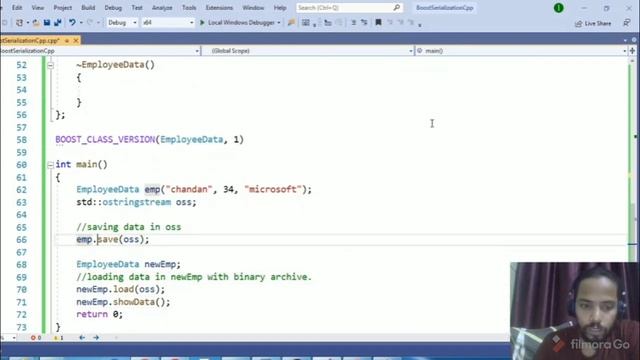Click the grayed Redo arrow icon
This screenshot has width=640, height=360.
[90, 22]
